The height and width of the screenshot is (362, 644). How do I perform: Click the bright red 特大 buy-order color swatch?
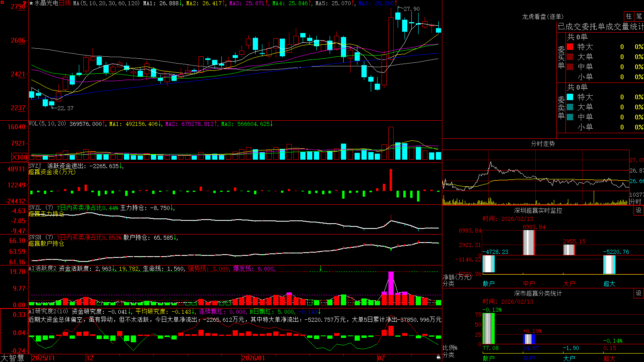point(570,47)
